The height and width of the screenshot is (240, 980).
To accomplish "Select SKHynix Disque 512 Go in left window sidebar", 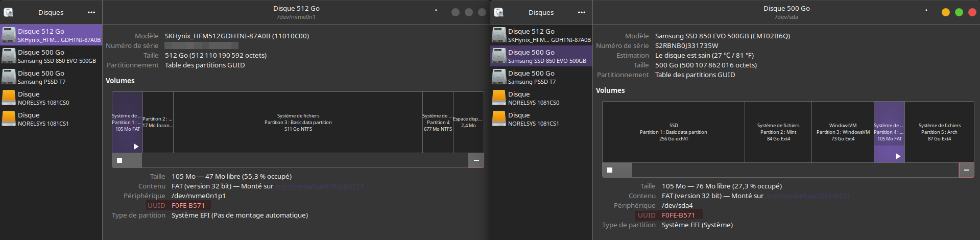I will point(51,35).
